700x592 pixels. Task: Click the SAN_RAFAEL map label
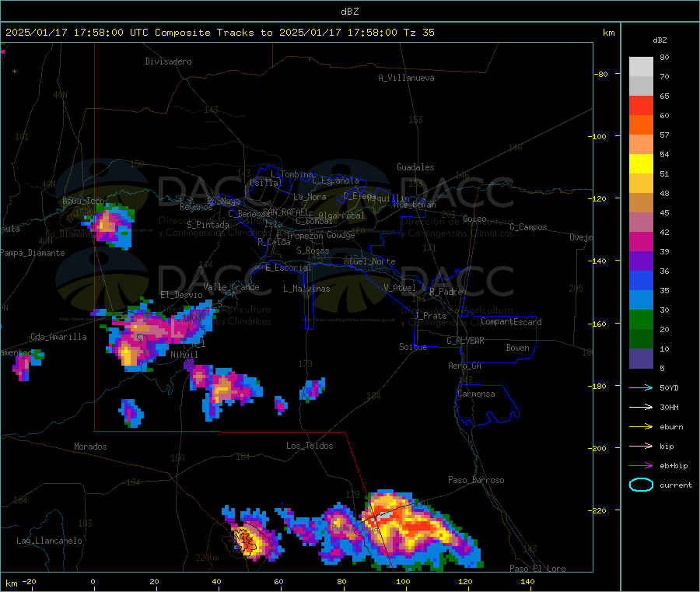(x=285, y=212)
